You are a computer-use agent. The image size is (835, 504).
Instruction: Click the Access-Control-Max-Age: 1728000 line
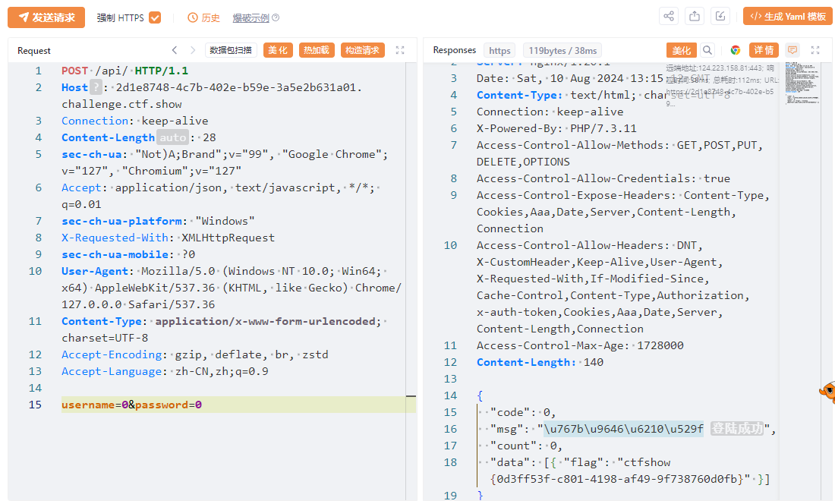click(x=580, y=345)
